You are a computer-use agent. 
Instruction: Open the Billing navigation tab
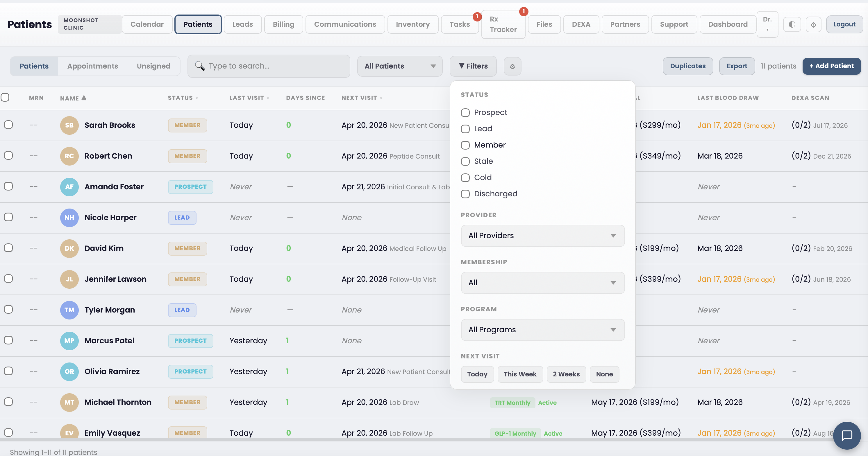tap(283, 24)
